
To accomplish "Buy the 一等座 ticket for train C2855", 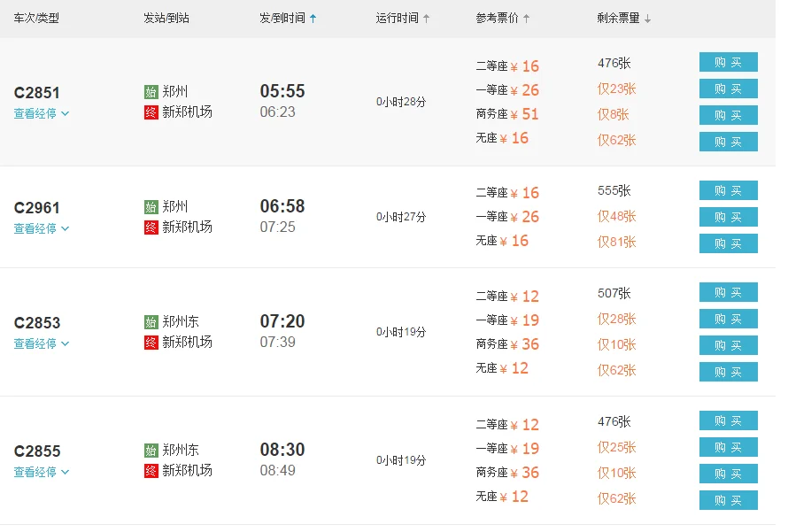I will point(728,447).
